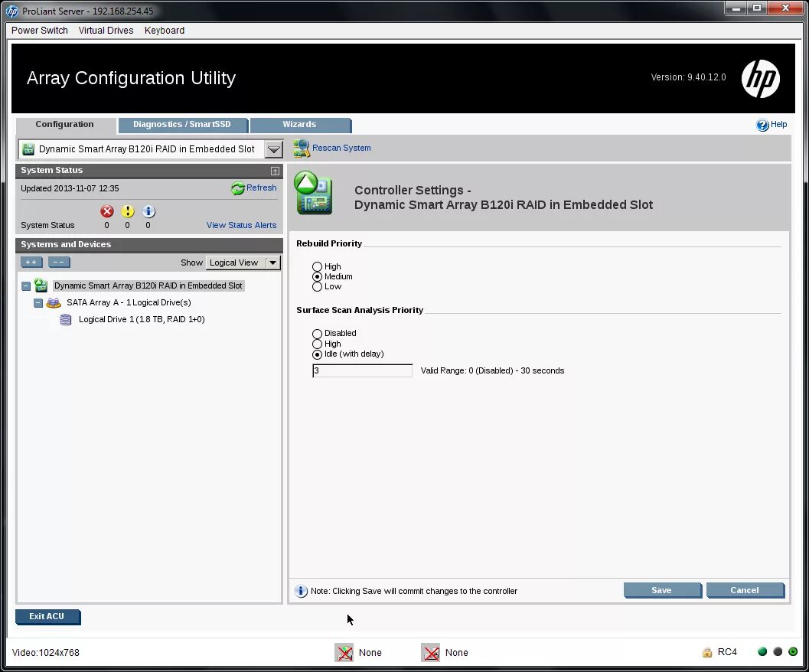Click the green power status indicator
Viewport: 809px width, 672px height.
(793, 651)
